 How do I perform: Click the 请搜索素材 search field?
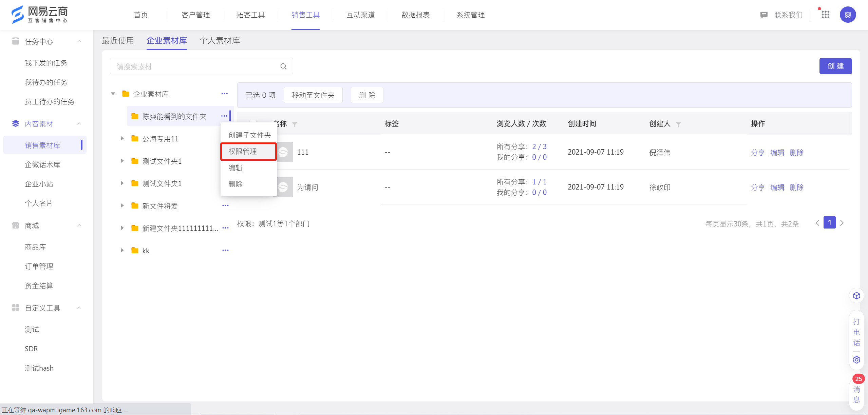tap(201, 66)
